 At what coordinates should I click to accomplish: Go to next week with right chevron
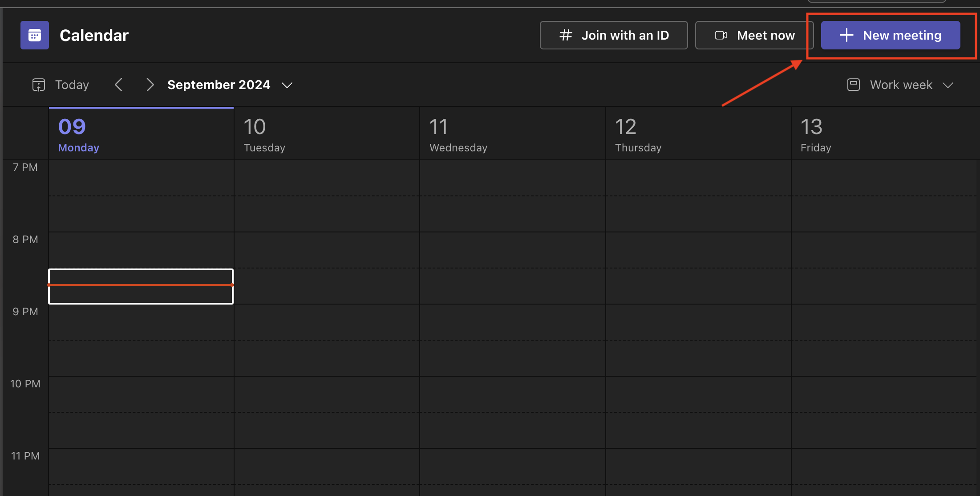[150, 84]
